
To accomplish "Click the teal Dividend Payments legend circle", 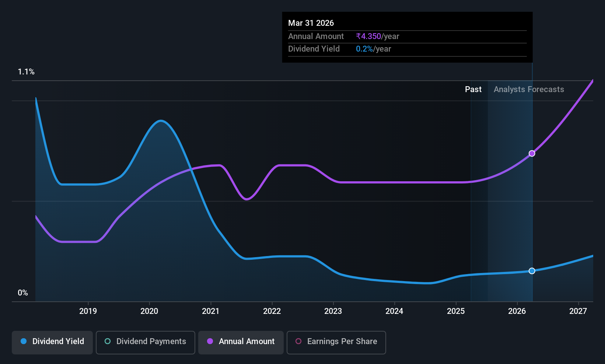I will pos(108,341).
